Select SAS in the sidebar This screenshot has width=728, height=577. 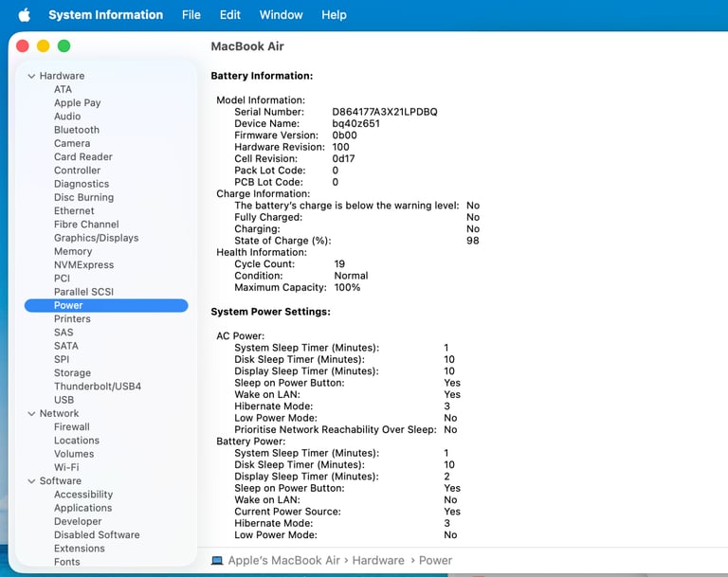point(64,333)
